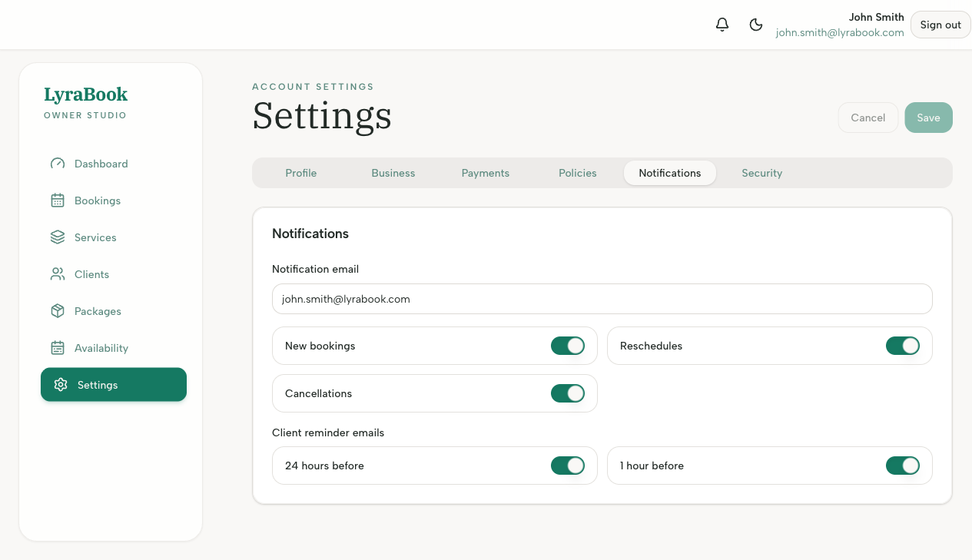Select the Bookings calendar icon
Image resolution: width=972 pixels, height=560 pixels.
[x=58, y=200]
